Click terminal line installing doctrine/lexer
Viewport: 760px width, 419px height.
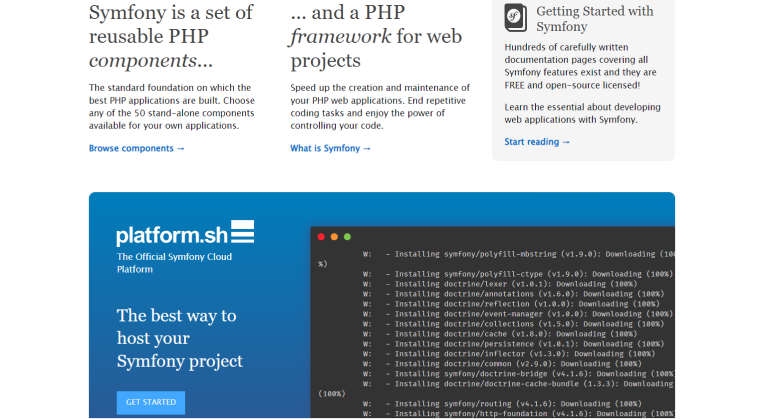[x=500, y=284]
